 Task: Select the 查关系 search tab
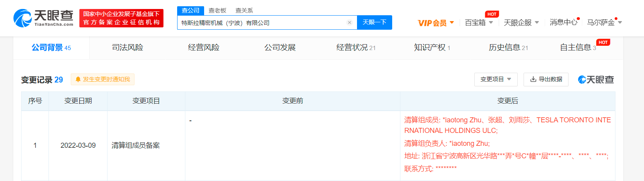244,11
